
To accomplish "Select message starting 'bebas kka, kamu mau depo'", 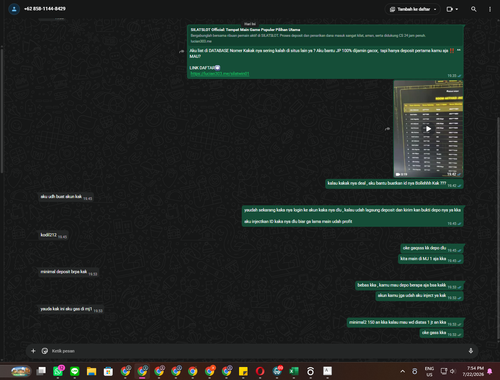I will click(409, 285).
